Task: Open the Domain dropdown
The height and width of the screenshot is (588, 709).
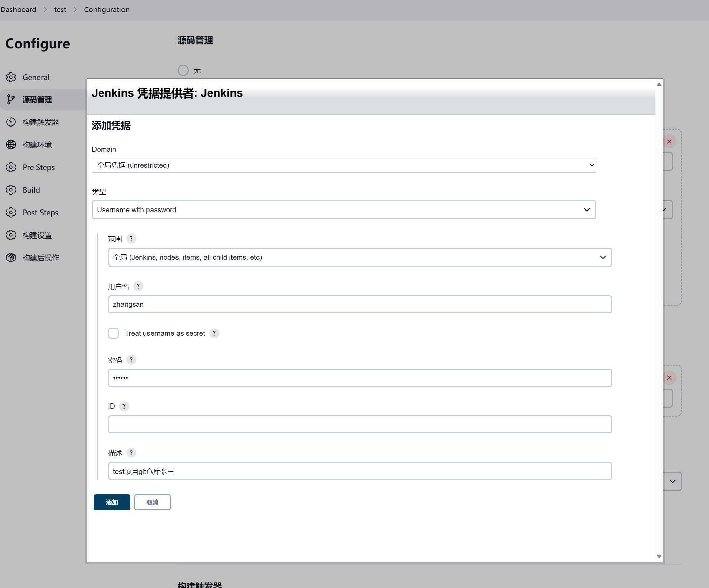Action: pos(344,165)
